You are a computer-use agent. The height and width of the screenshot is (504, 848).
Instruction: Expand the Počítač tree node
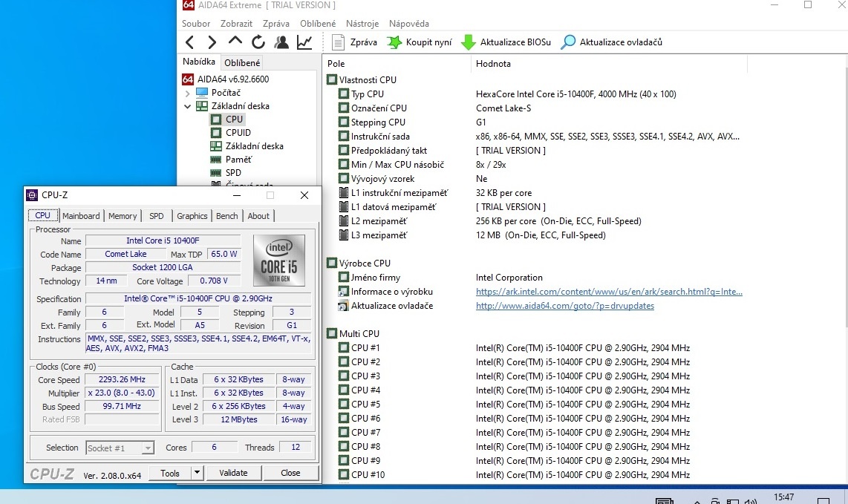(x=188, y=92)
